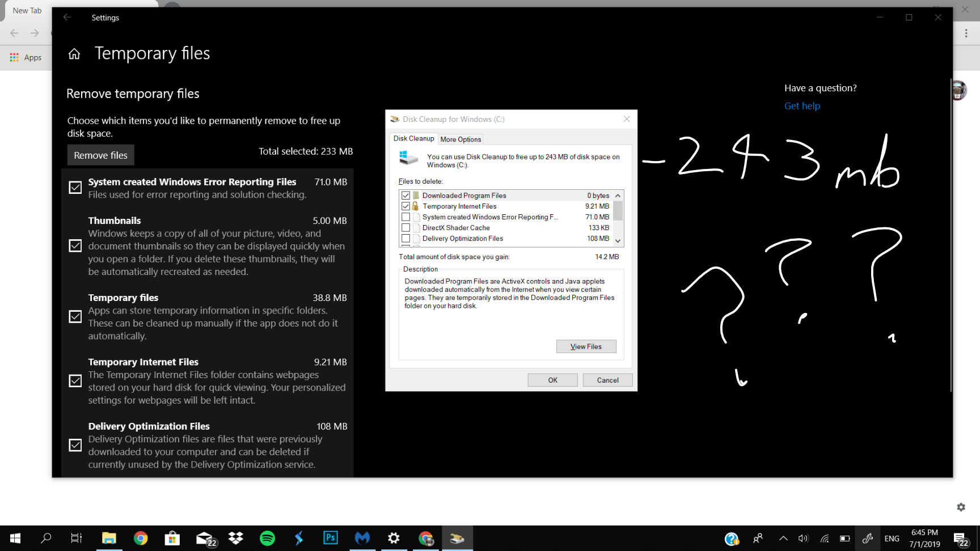Check DirectX Shader Cache in Disk Cleanup
The image size is (980, 551).
click(x=406, y=228)
